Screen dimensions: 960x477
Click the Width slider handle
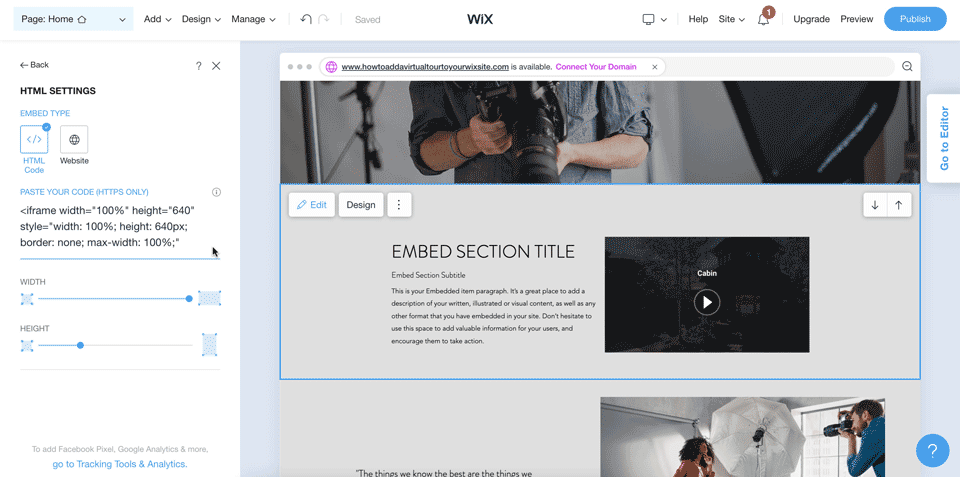click(189, 299)
